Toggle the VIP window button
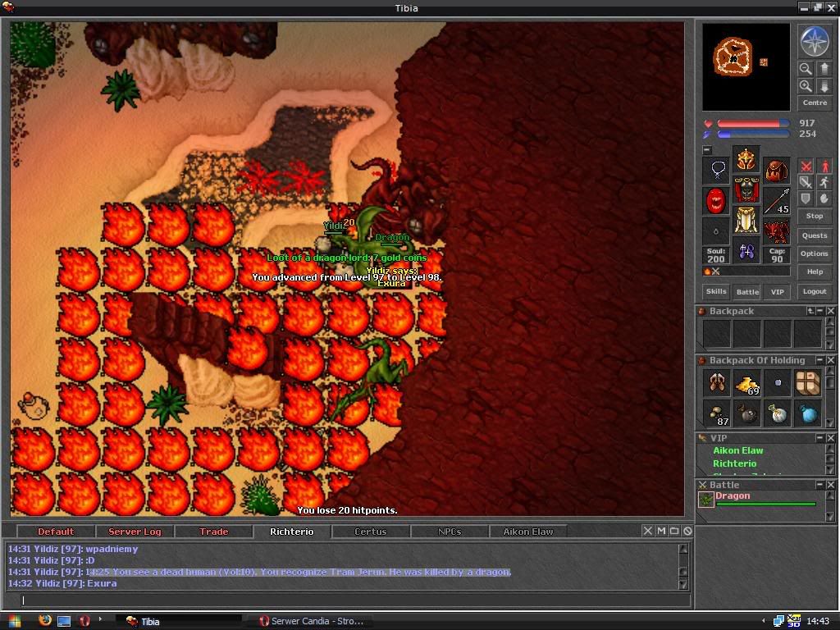Viewport: 840px width, 630px height. coord(778,291)
